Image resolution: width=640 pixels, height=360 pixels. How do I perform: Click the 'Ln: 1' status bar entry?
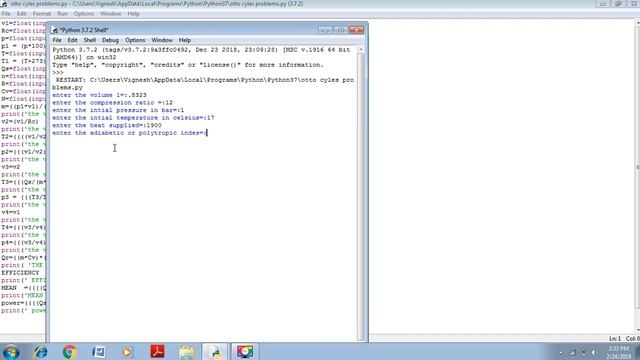(615, 339)
